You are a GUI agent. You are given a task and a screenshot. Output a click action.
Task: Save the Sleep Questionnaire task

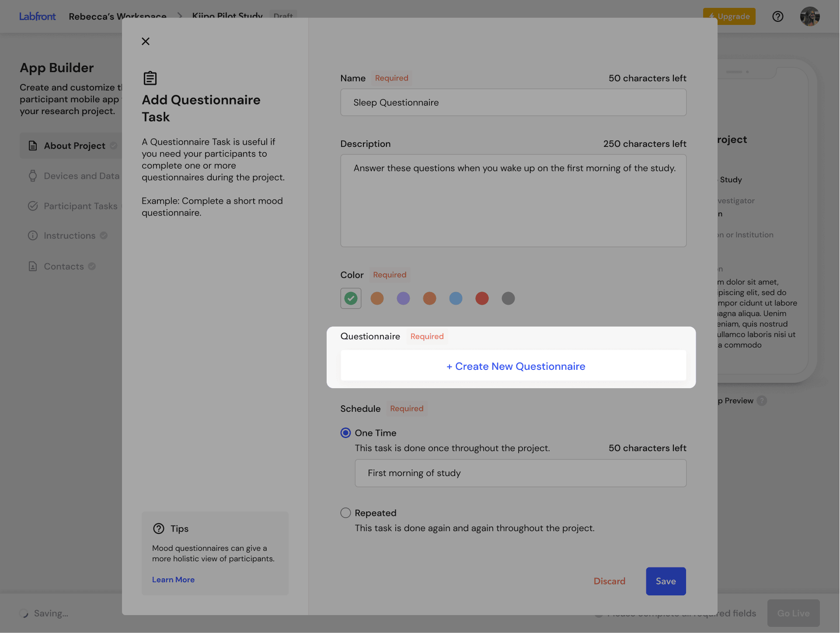(x=666, y=581)
